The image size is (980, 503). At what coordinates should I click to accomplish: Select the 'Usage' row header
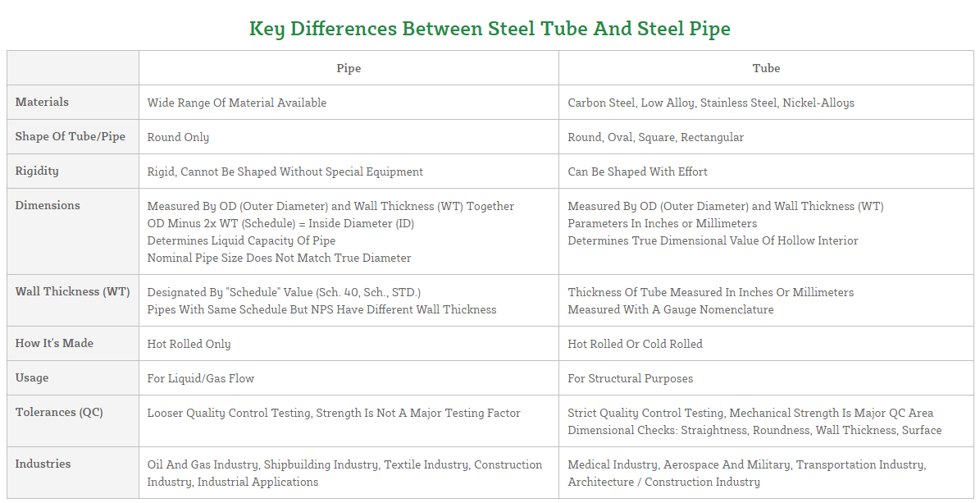click(x=32, y=378)
